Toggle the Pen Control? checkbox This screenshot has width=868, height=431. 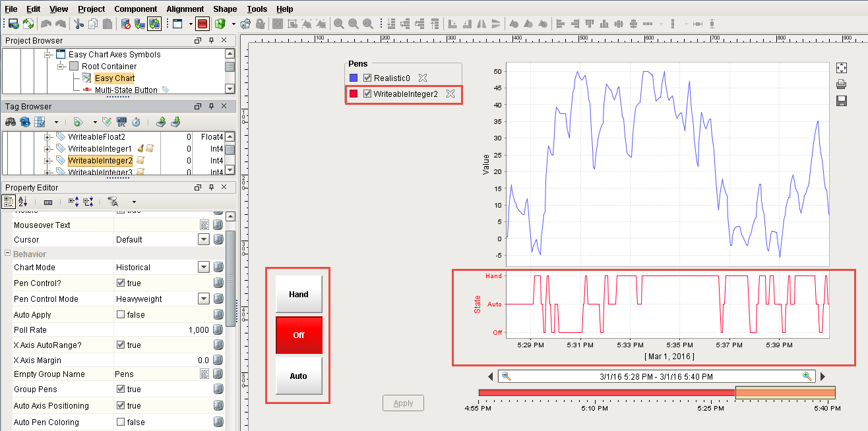pos(121,283)
